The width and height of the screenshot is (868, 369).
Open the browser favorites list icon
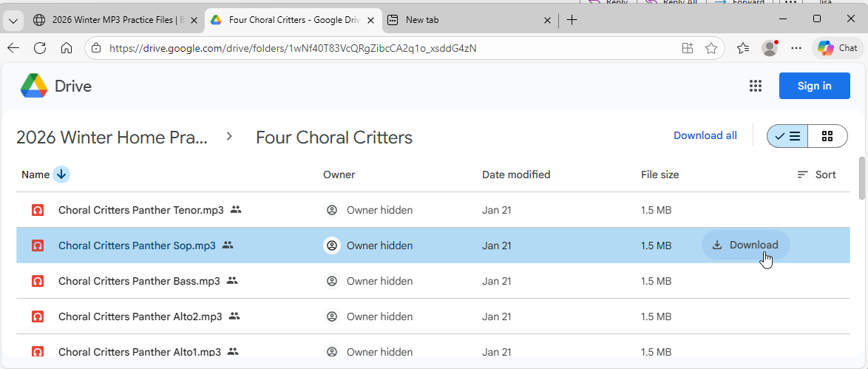pos(743,48)
